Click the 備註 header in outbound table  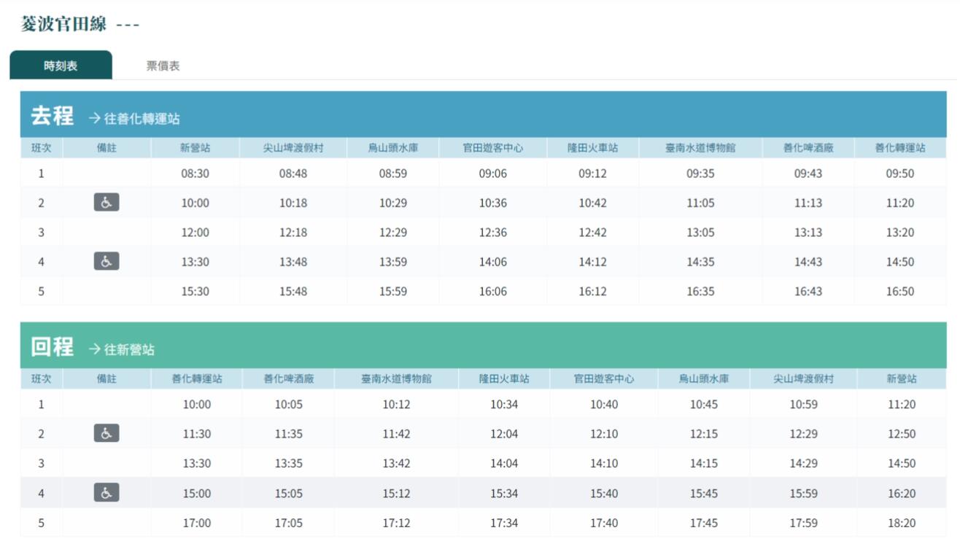[x=107, y=148]
